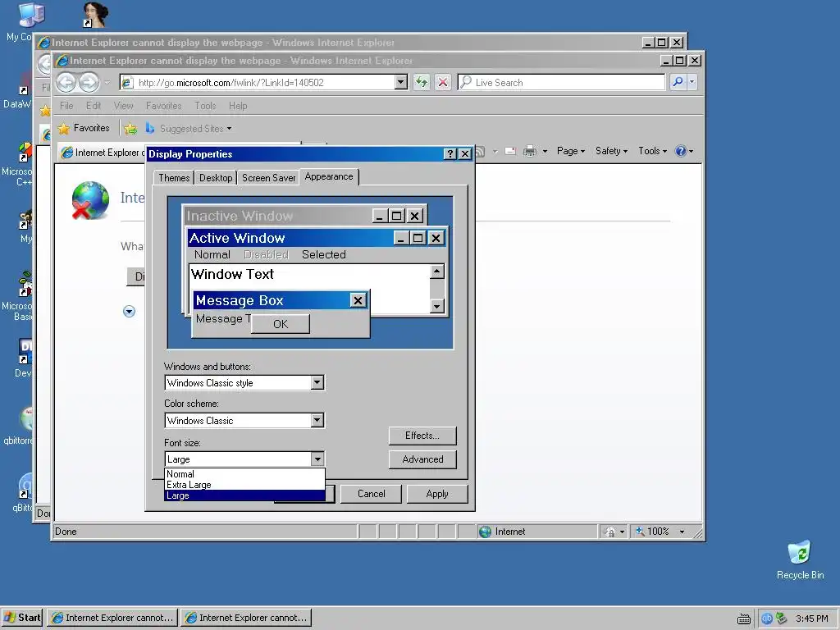The image size is (840, 630).
Task: Click the clock showing 3:45 PM
Action: click(x=811, y=619)
